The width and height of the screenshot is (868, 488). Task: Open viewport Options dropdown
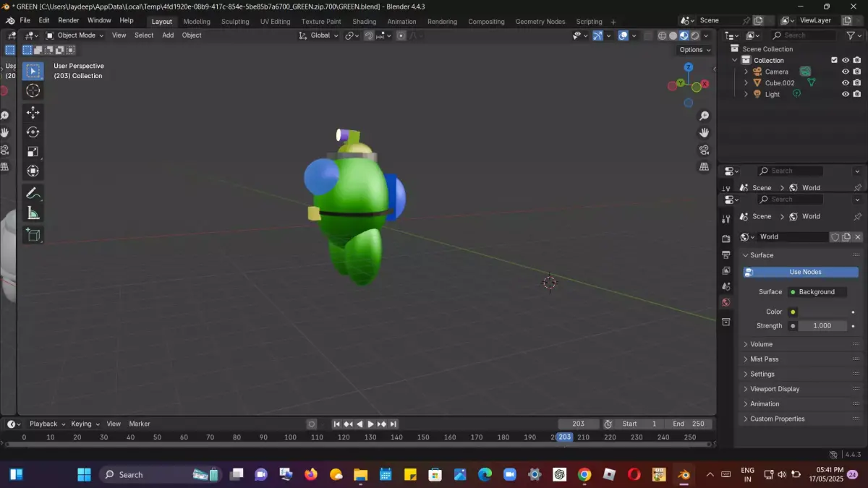[695, 50]
